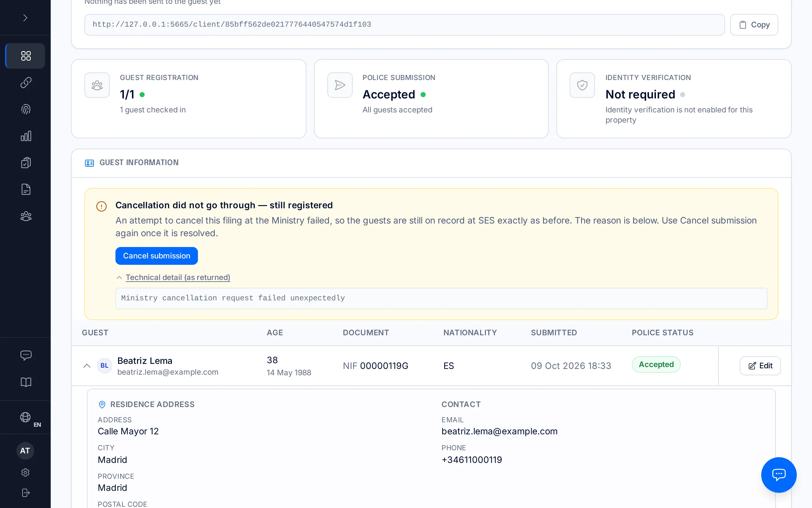Open settings gear icon in sidebar
The image size is (812, 508).
coord(25,472)
